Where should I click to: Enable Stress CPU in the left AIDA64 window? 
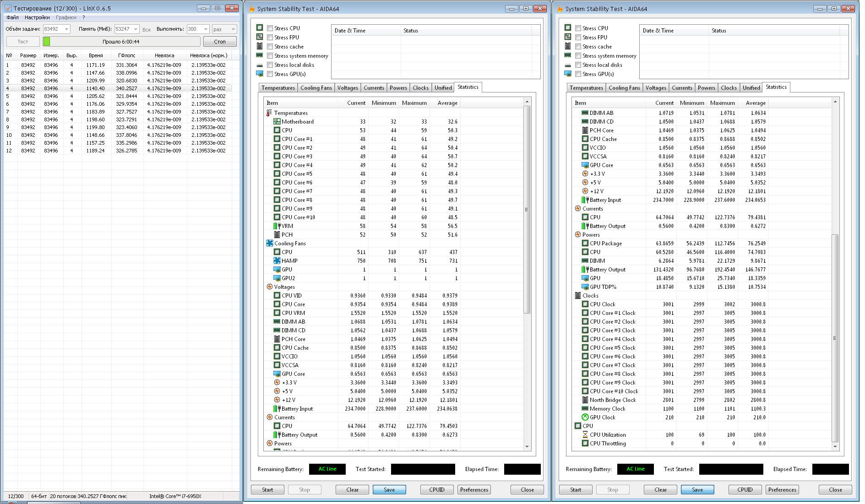pos(270,28)
